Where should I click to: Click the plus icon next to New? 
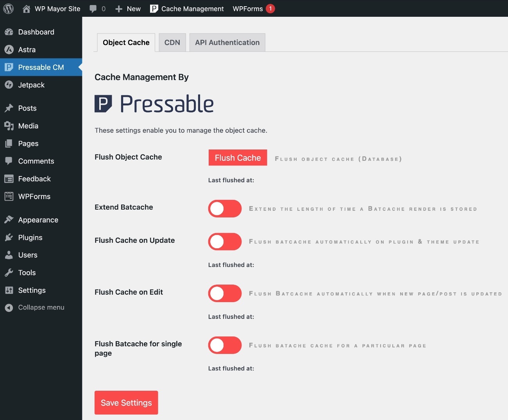pos(119,9)
